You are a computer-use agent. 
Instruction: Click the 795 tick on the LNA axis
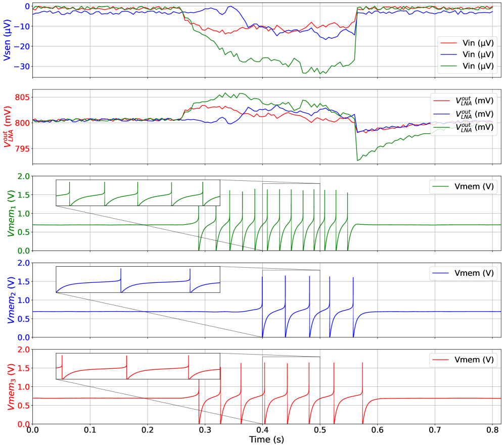point(23,148)
